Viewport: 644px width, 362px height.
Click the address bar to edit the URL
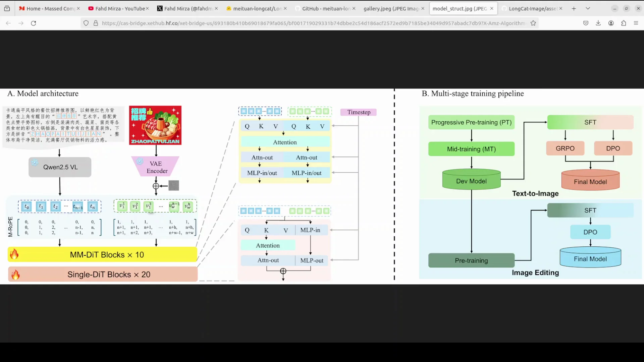[302, 23]
